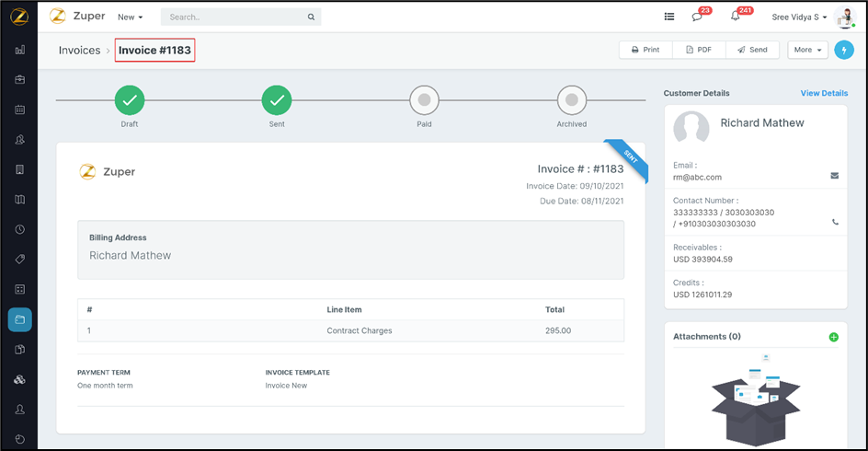
Task: Add attachment with green plus icon
Action: pos(834,337)
